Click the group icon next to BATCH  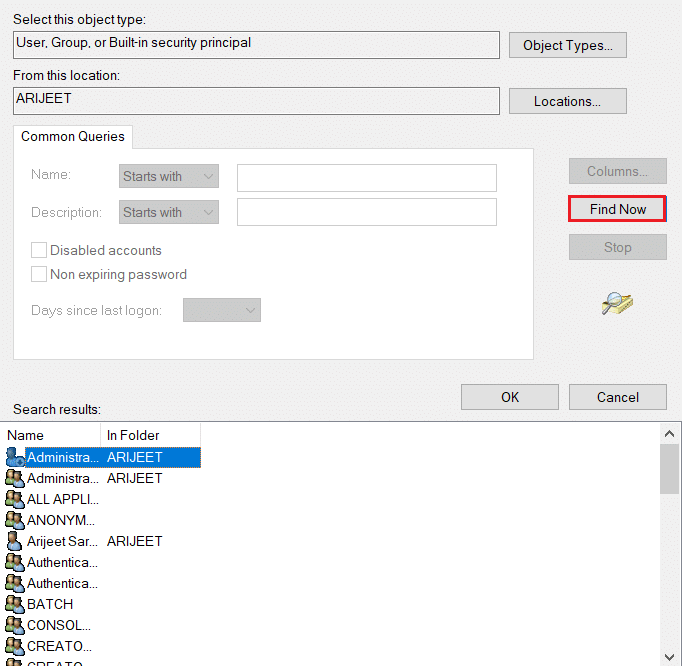pos(15,604)
